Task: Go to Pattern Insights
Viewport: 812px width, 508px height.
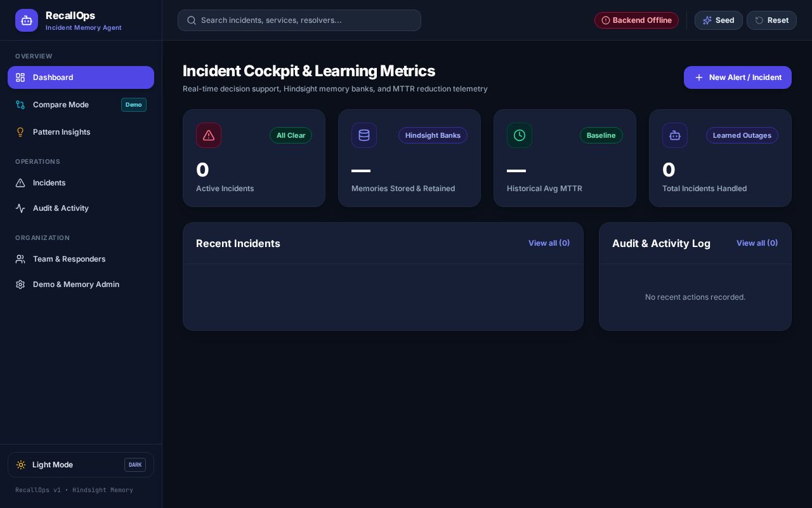Action: 81,132
